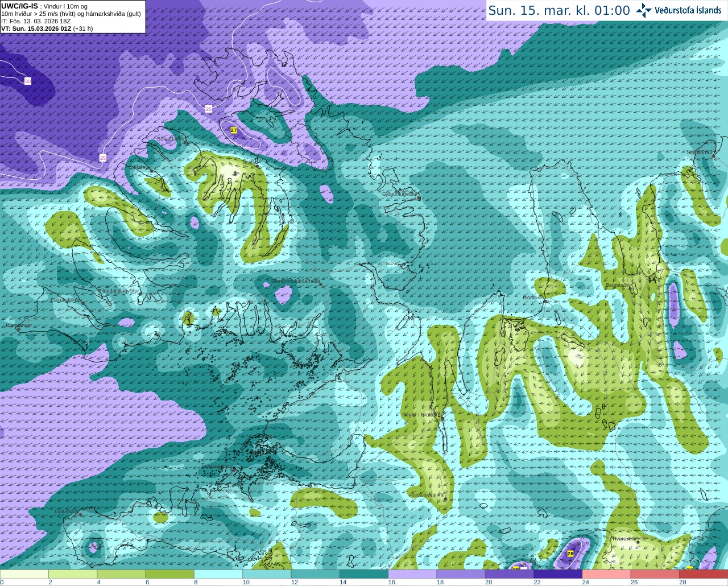This screenshot has height=586, width=728.
Task: Pick the 18–20 m/s medium purple legend swatch
Action: [x=461, y=574]
